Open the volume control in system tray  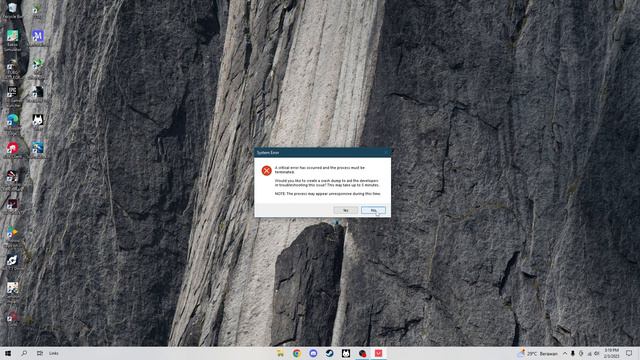click(x=597, y=353)
